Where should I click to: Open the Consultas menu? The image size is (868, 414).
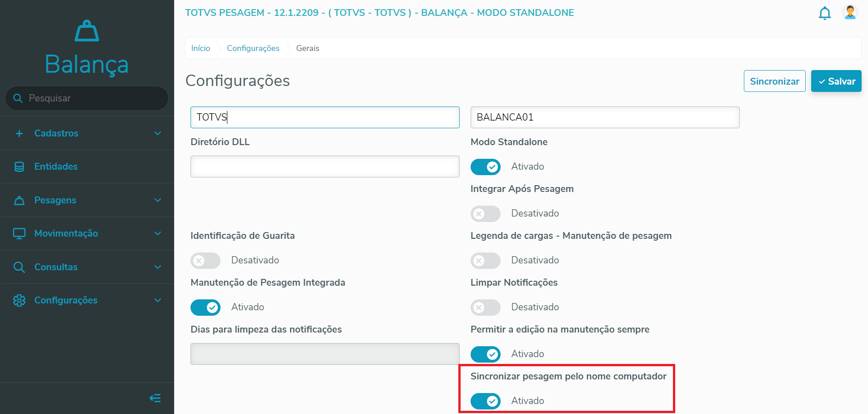coord(87,267)
